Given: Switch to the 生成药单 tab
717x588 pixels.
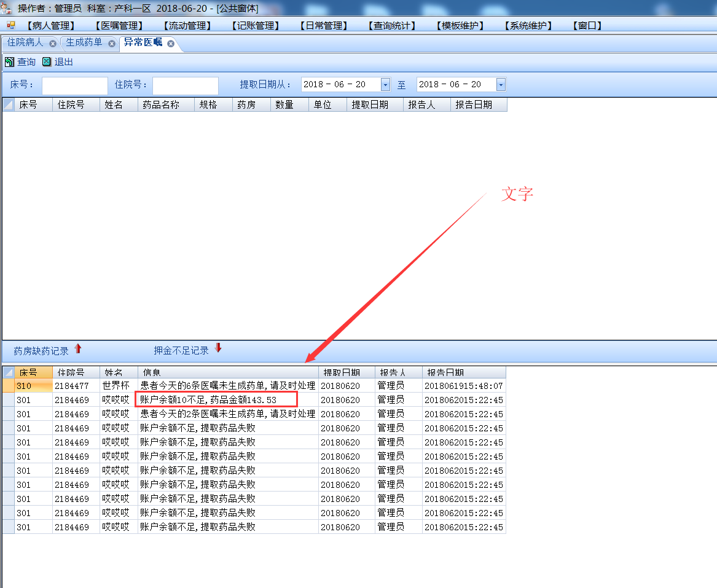Looking at the screenshot, I should [84, 42].
